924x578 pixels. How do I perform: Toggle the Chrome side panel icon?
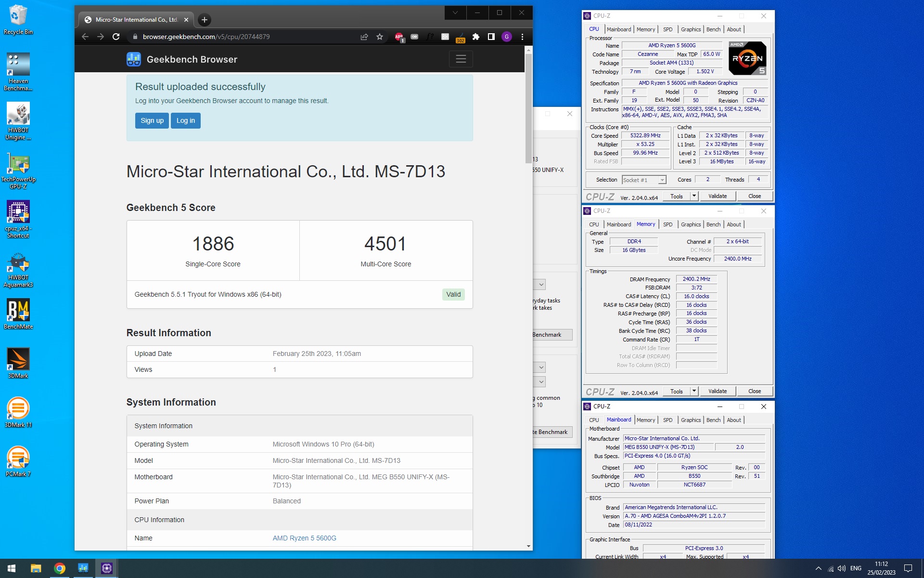coord(491,37)
